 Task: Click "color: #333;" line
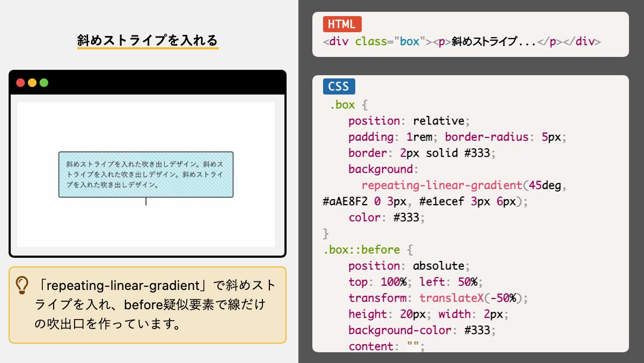click(x=387, y=217)
